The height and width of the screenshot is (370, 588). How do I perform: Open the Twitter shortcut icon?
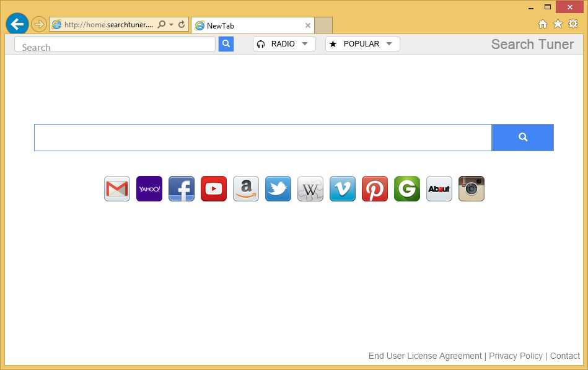278,189
